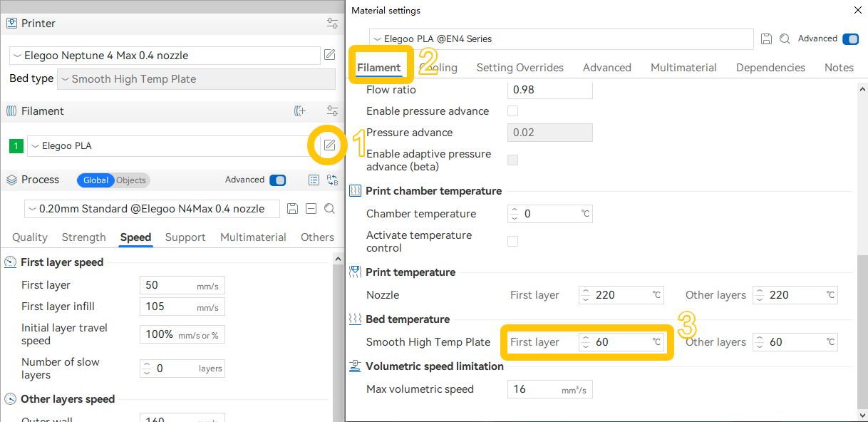Click the icon between save and search in Process

coord(311,209)
